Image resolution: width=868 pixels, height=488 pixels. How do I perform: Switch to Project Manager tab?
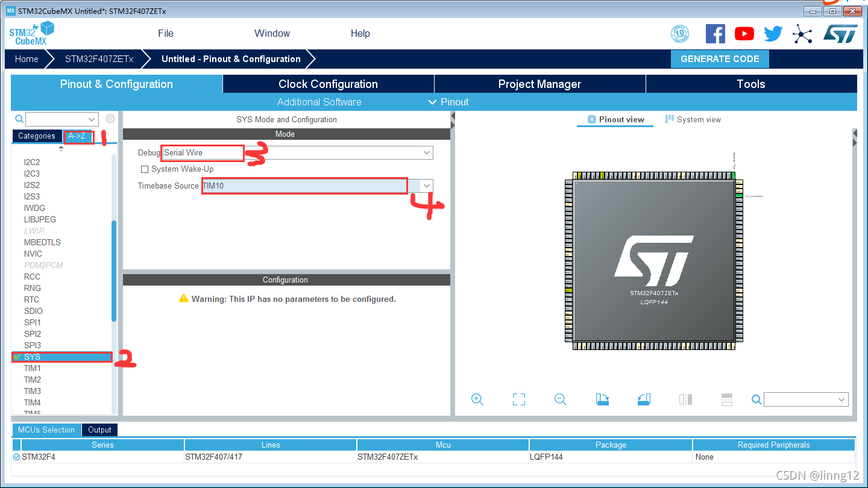coord(539,84)
